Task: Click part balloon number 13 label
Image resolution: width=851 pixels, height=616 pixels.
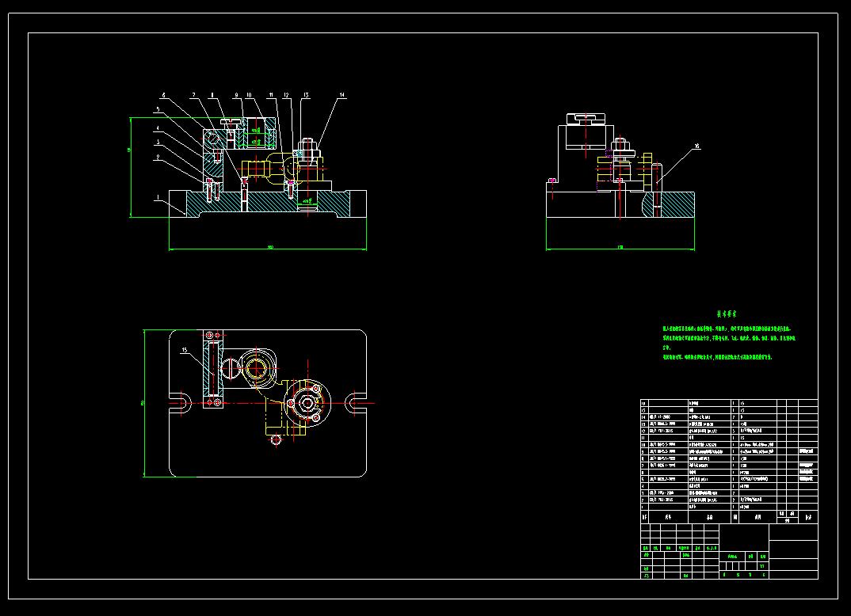Action: tap(306, 95)
